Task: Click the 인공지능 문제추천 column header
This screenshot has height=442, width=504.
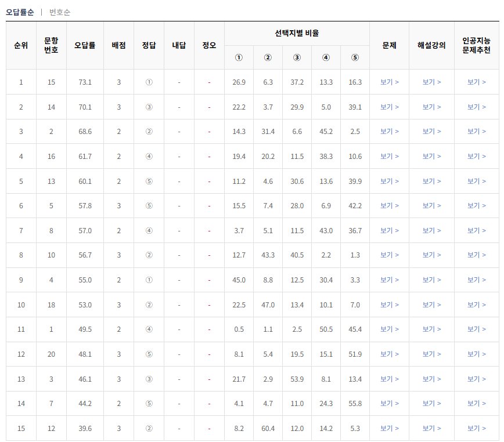Action: pos(476,45)
